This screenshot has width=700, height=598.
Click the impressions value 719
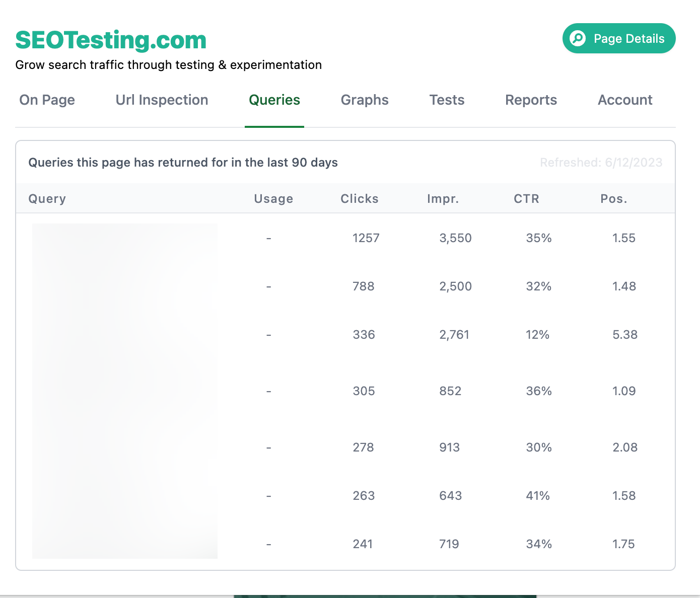click(x=449, y=544)
